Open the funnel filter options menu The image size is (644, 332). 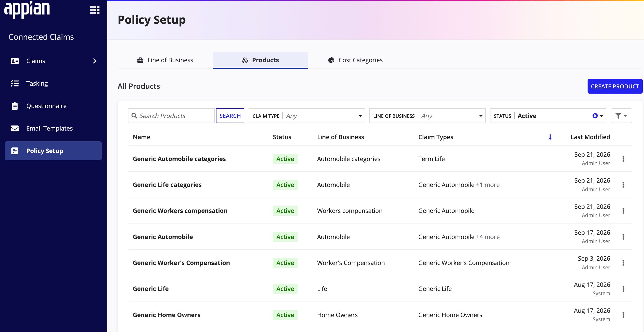621,116
